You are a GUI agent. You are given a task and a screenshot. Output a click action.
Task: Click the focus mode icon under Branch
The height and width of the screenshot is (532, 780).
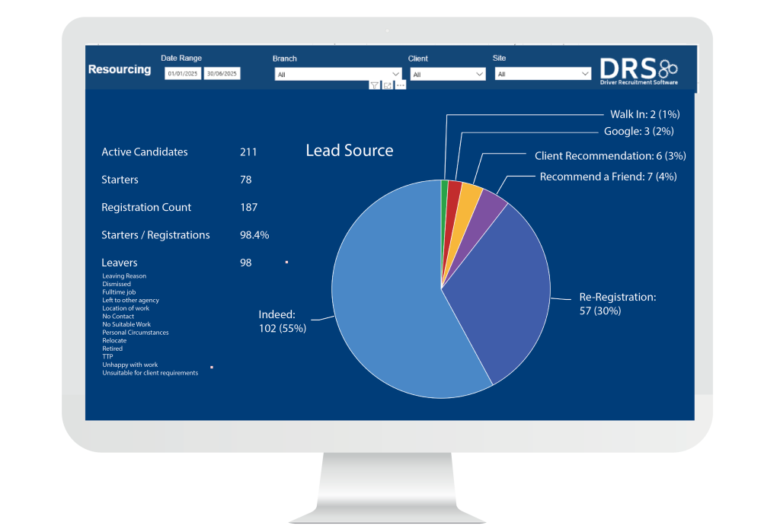pos(388,85)
